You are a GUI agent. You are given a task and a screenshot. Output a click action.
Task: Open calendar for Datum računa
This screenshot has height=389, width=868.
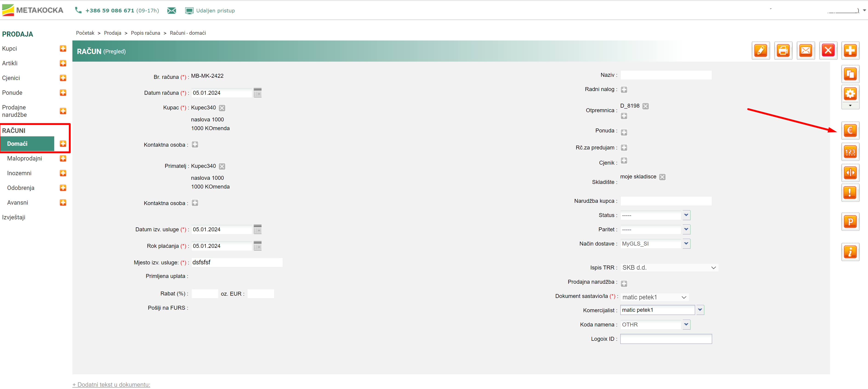257,93
